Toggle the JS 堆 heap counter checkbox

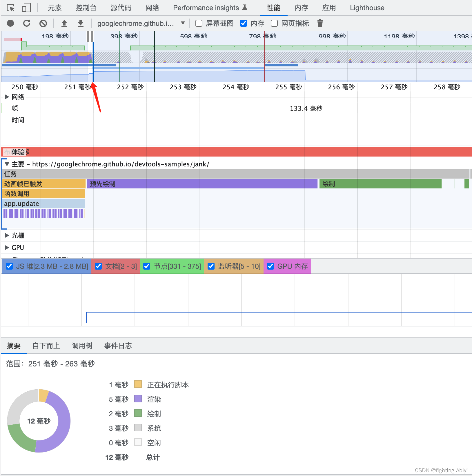tap(9, 266)
